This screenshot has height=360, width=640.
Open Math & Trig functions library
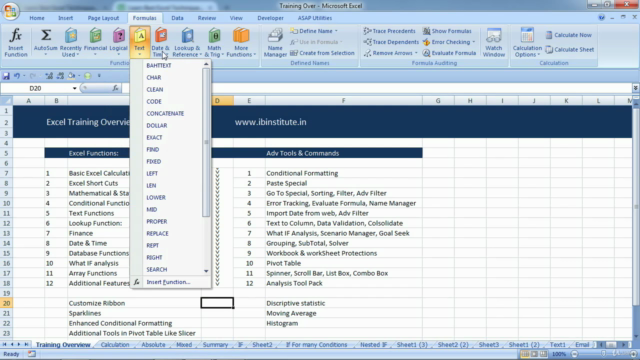[214, 42]
